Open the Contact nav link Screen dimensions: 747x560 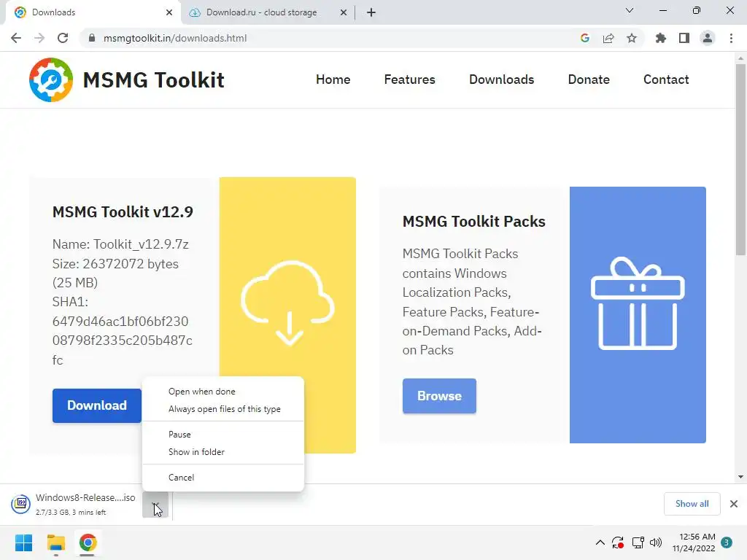click(666, 79)
